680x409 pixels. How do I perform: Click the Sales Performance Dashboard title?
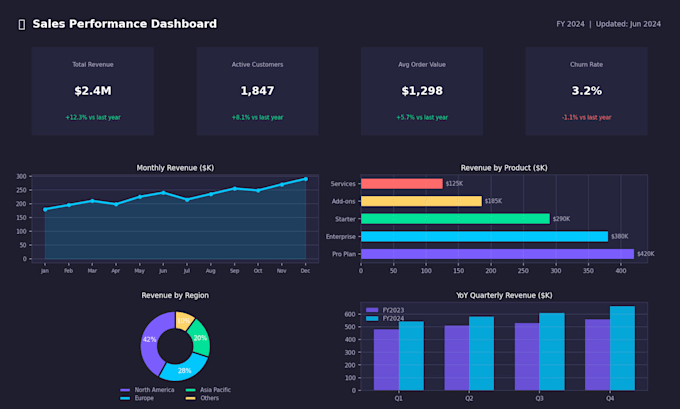pyautogui.click(x=124, y=24)
